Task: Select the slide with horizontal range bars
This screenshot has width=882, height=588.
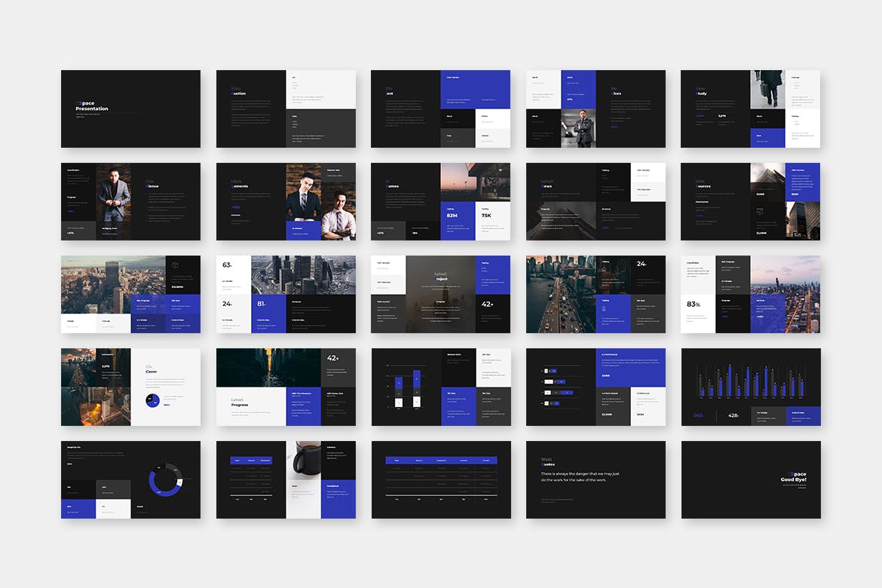Action: tap(596, 387)
